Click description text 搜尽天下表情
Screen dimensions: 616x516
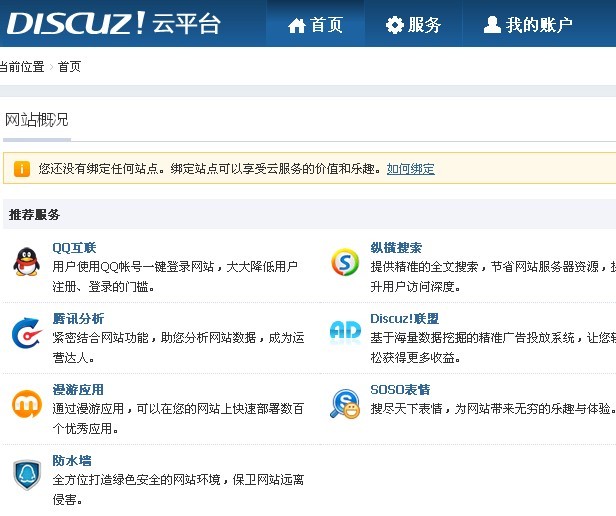point(406,409)
